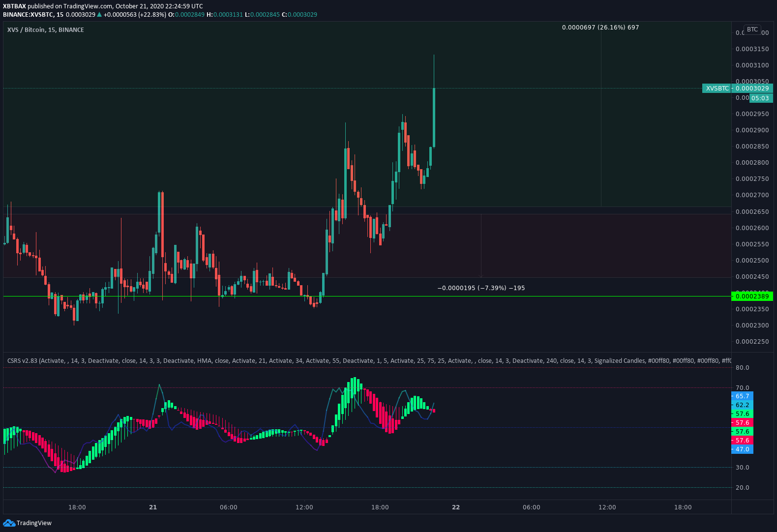Image resolution: width=777 pixels, height=532 pixels.
Task: Click the long position 26.16% profit label
Action: click(x=600, y=28)
